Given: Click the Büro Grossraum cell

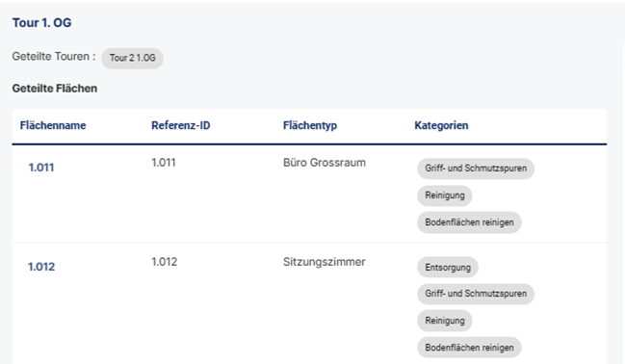Looking at the screenshot, I should [325, 163].
